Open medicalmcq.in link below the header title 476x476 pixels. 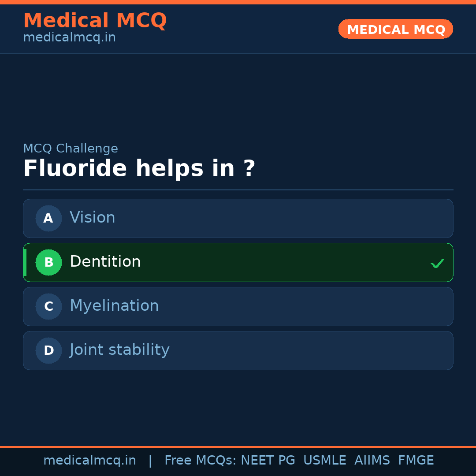[x=69, y=37]
